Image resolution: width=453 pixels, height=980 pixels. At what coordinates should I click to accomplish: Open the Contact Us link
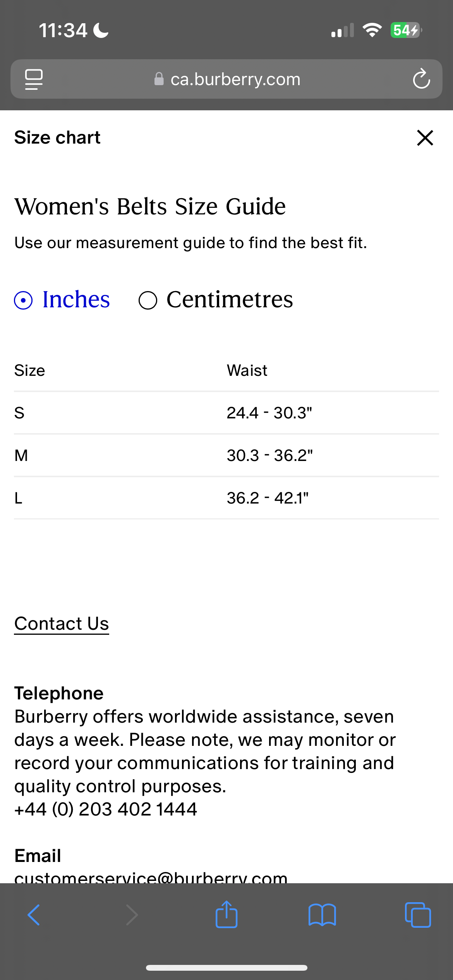coord(62,624)
